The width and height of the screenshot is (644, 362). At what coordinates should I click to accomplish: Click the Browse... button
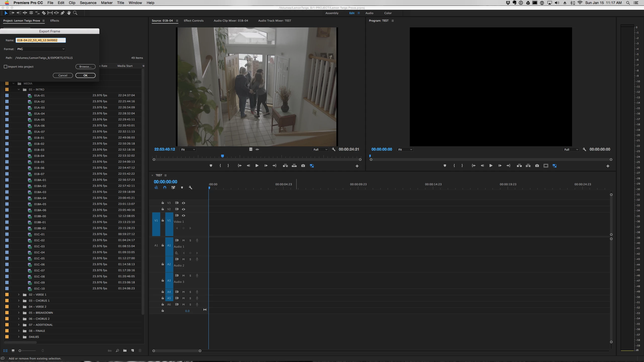85,67
